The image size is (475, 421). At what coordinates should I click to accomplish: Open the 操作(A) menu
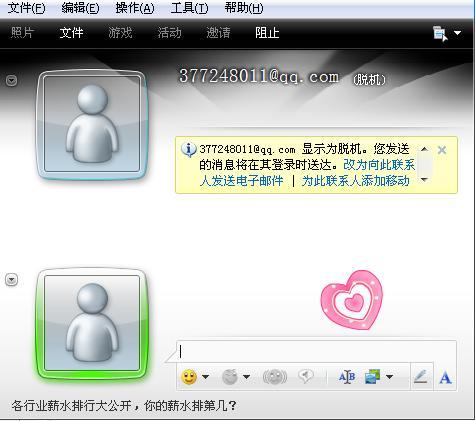135,8
